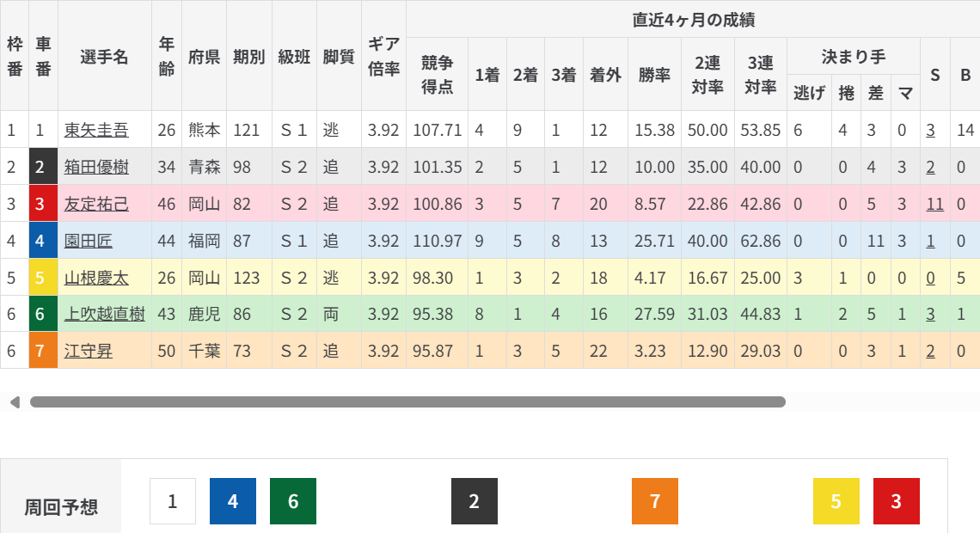
Task: Open 友定祐己 rider link
Action: click(96, 205)
